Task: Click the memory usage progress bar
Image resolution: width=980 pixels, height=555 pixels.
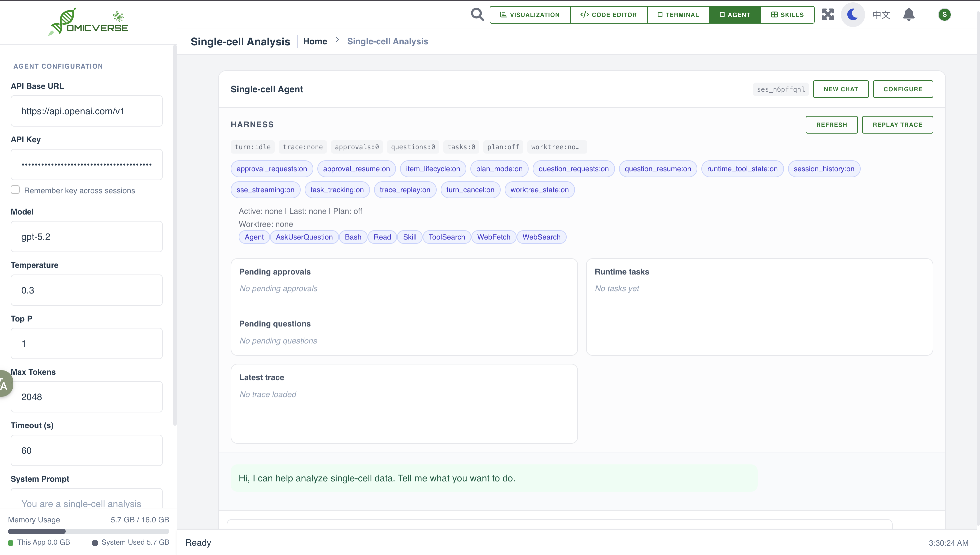Action: click(88, 531)
